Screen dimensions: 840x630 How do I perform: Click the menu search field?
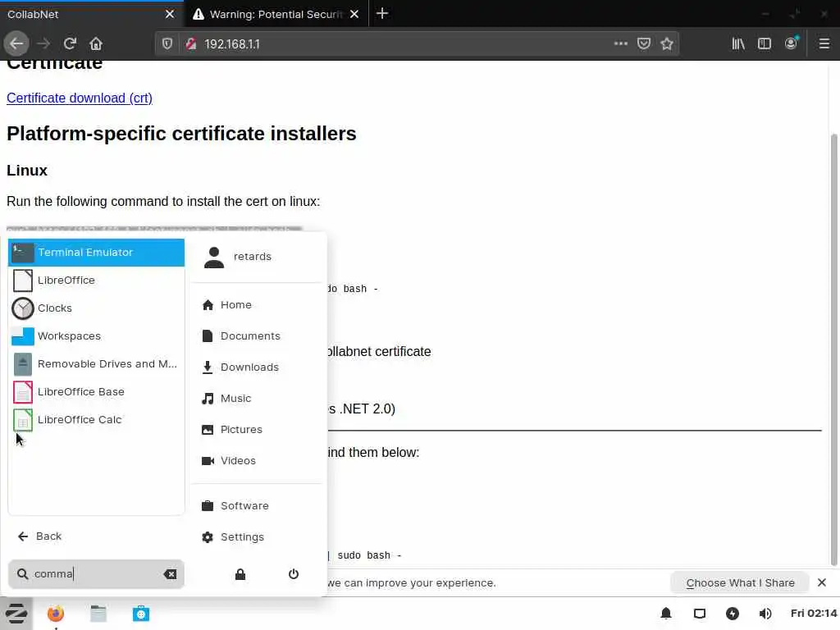[97, 573]
